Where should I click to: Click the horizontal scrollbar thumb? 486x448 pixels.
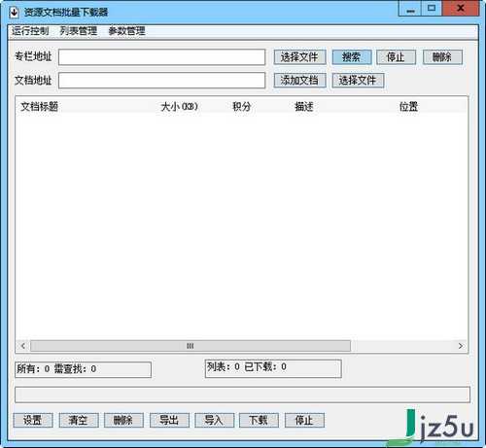191,346
